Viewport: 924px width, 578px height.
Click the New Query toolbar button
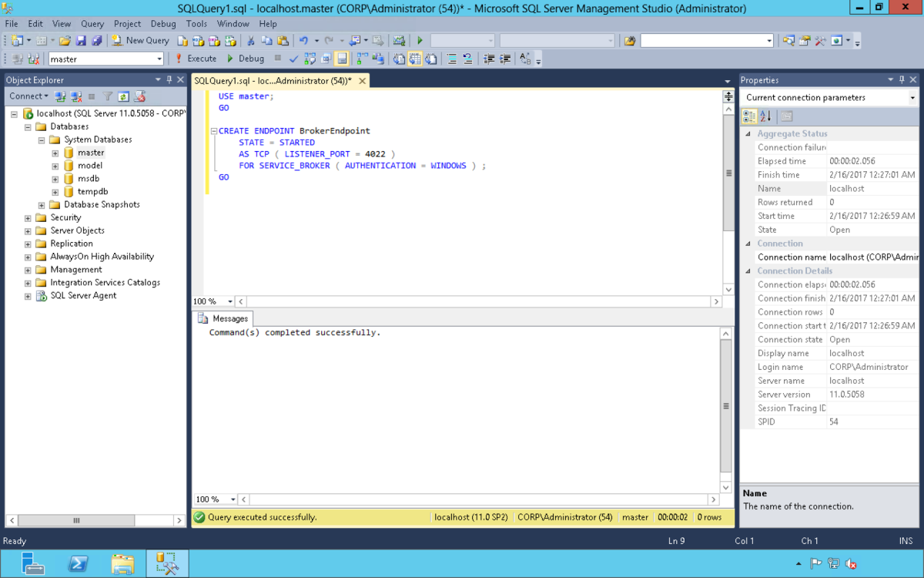click(x=140, y=40)
